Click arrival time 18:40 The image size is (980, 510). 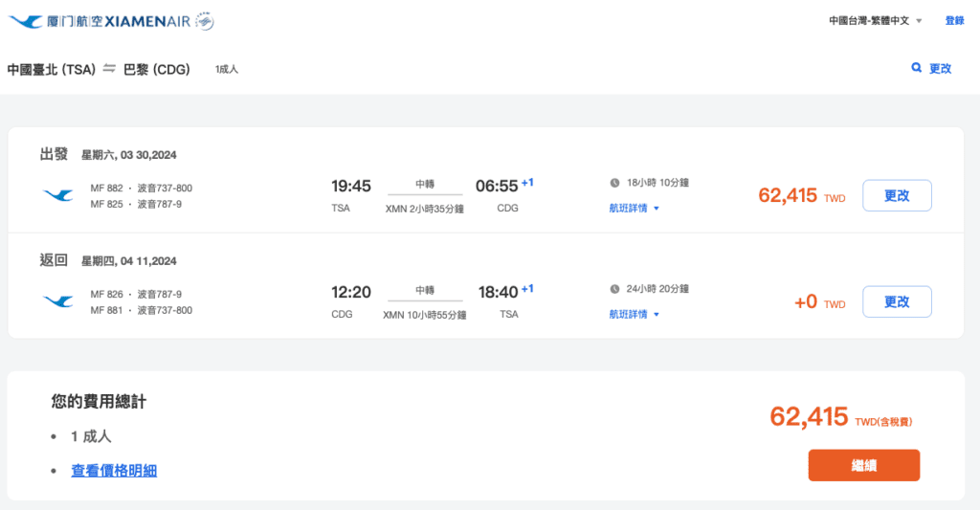[498, 293]
